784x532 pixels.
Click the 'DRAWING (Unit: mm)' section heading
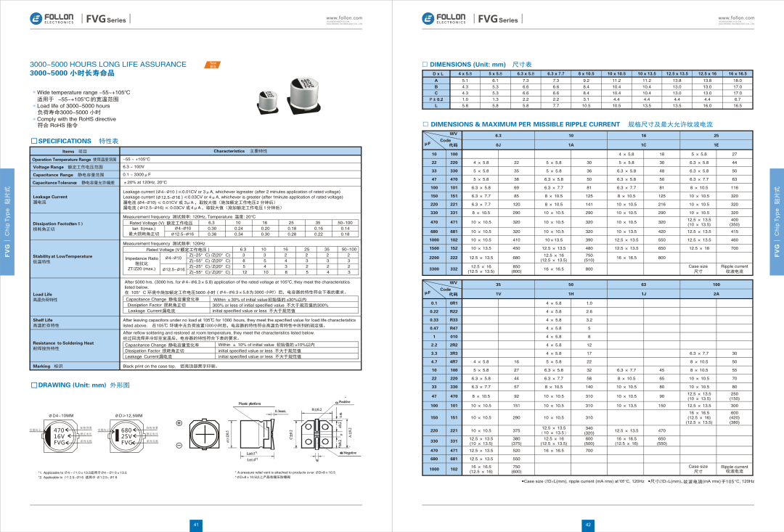point(73,385)
